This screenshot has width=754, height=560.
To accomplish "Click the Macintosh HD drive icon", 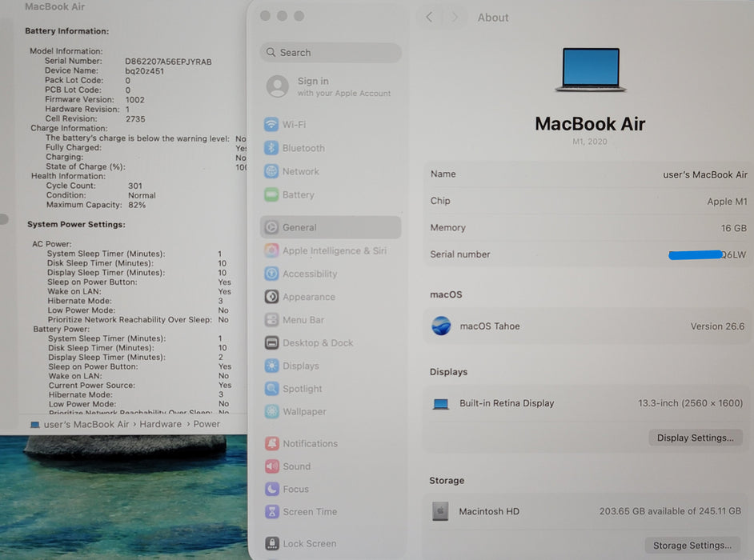I will (x=440, y=511).
